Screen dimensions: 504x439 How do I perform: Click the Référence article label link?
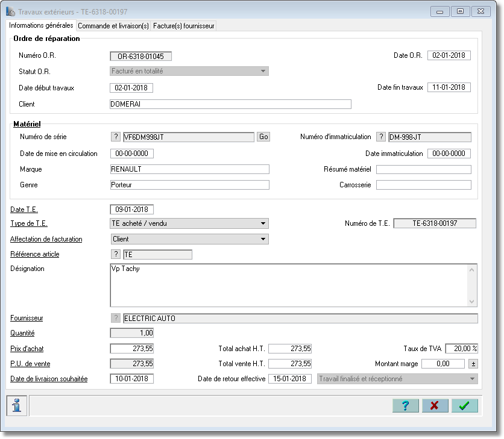(35, 254)
